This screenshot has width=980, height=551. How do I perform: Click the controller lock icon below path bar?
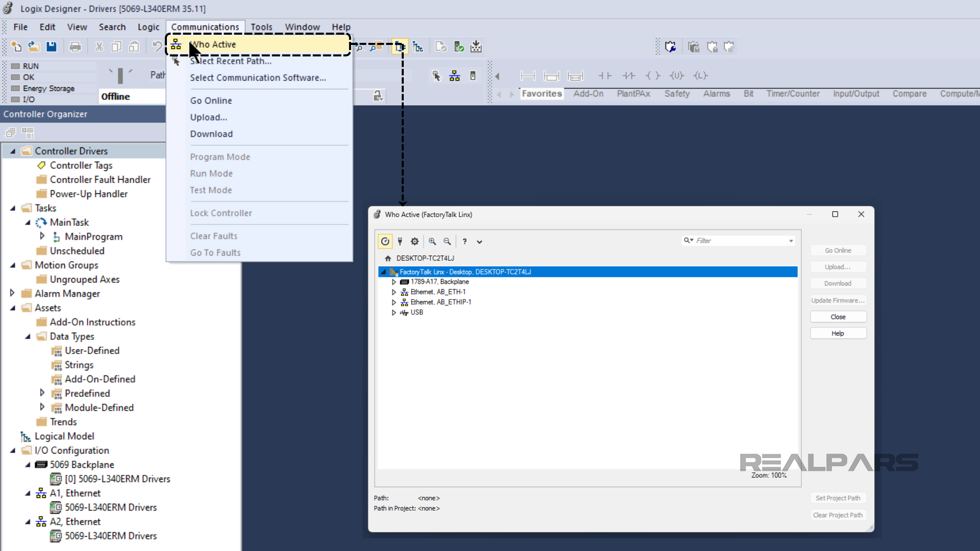[378, 96]
